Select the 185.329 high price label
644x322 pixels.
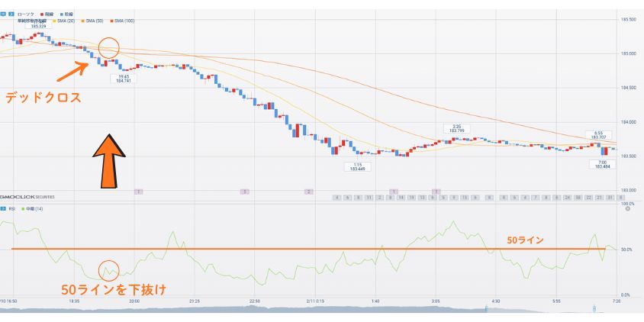[x=40, y=26]
